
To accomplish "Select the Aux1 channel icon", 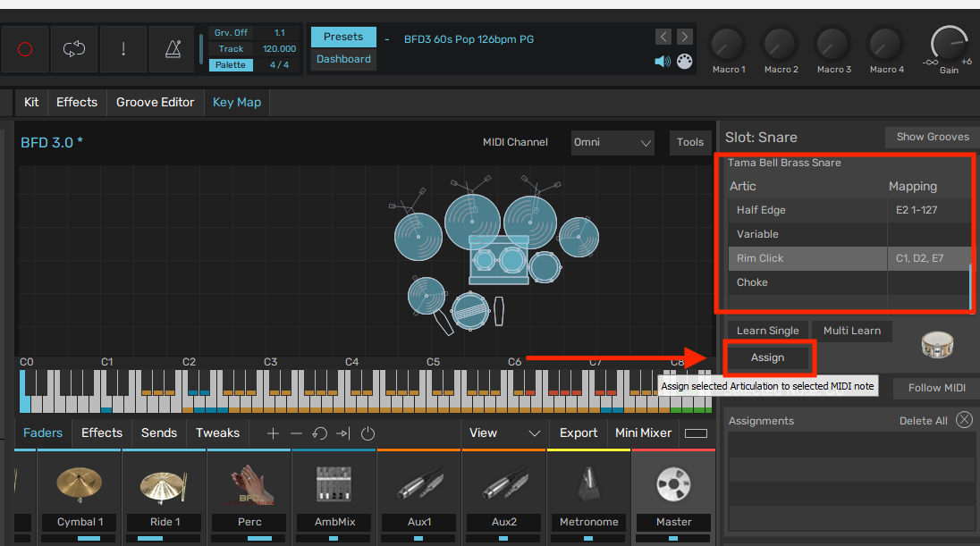I will (x=419, y=484).
